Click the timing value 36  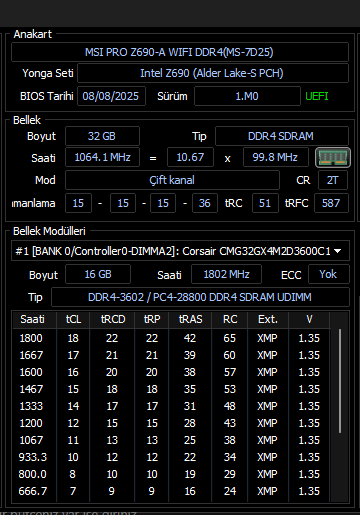tap(205, 203)
